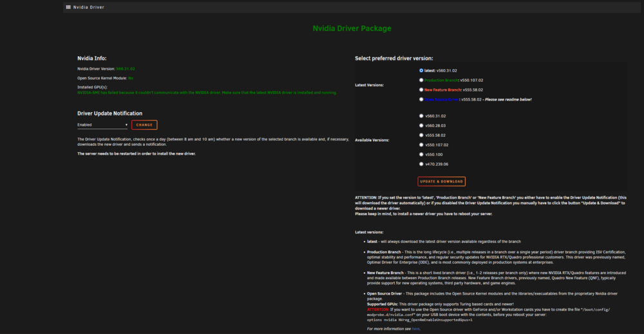Choose available version v555.58.02 radio
644x334 pixels.
(x=421, y=135)
